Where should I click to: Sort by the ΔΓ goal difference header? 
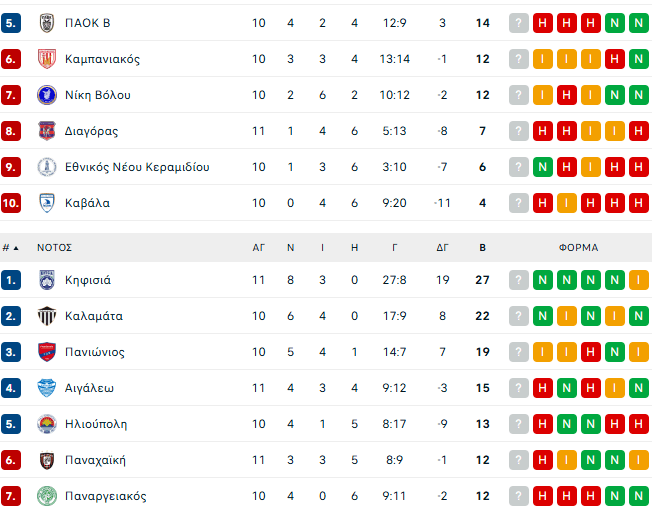pos(442,247)
